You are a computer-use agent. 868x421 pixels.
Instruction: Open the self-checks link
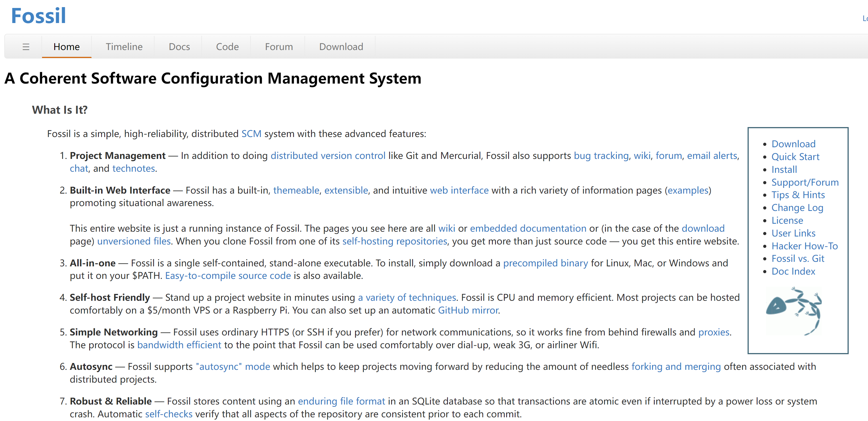coord(168,414)
